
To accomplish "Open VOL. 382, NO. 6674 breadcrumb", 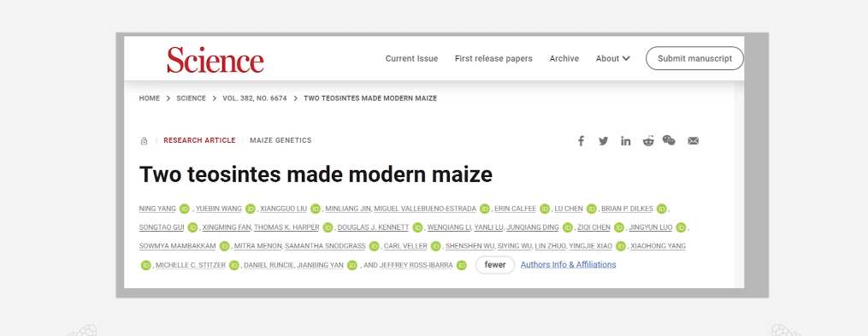I will click(x=255, y=98).
